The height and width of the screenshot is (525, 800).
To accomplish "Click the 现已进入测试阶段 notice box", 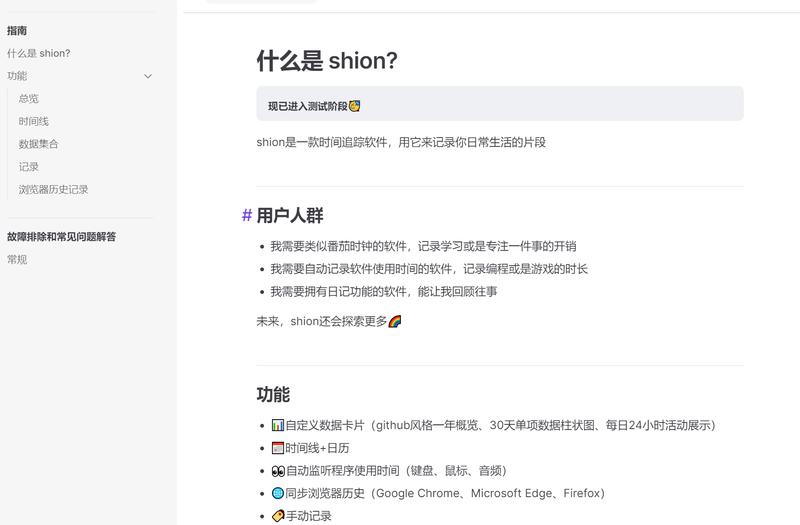I will (x=500, y=104).
